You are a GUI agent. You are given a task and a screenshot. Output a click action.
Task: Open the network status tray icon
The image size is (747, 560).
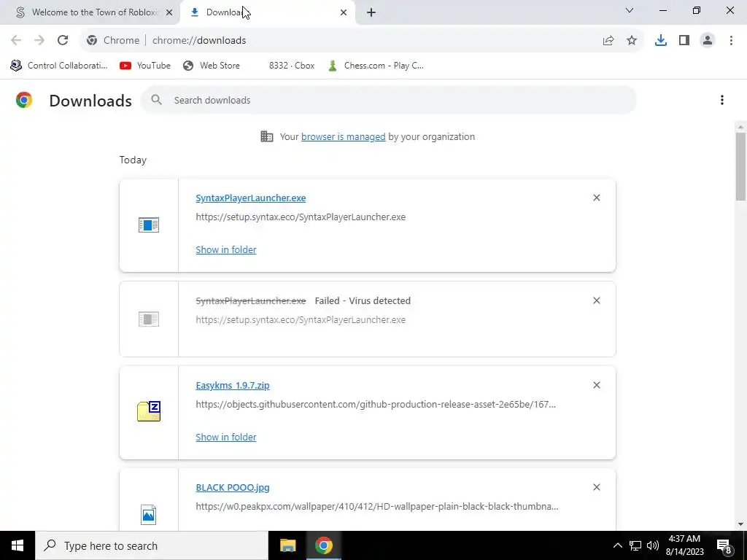coord(635,545)
